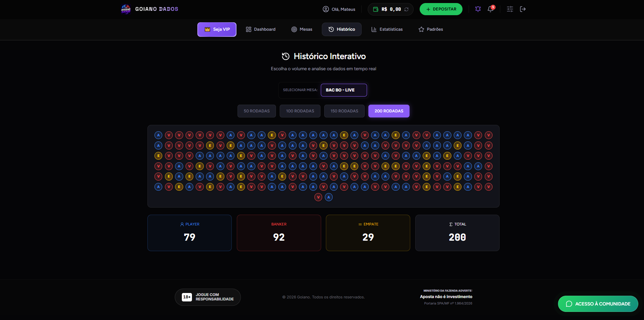644x320 pixels.
Task: Switch to the Estatísticas tab
Action: pyautogui.click(x=387, y=29)
